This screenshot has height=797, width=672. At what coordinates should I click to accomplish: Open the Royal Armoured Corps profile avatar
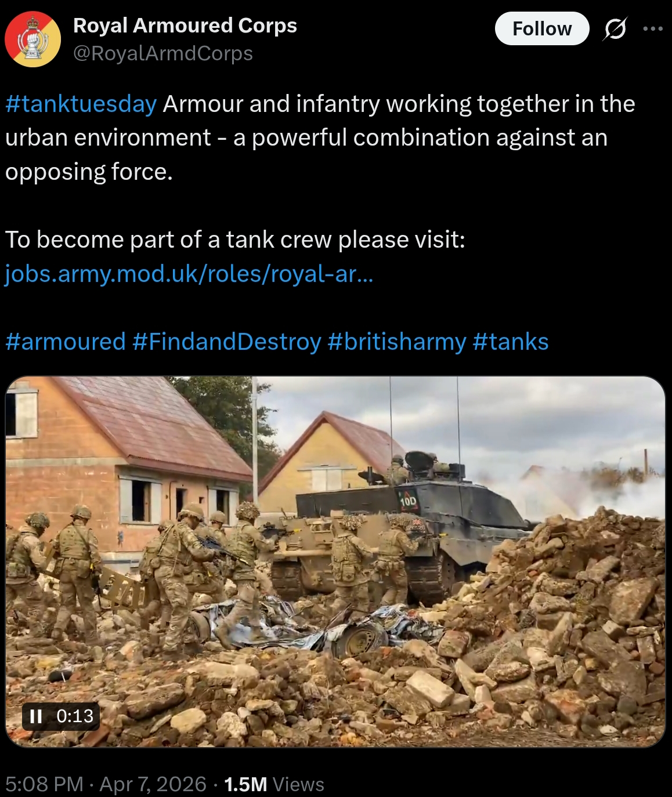tap(33, 39)
